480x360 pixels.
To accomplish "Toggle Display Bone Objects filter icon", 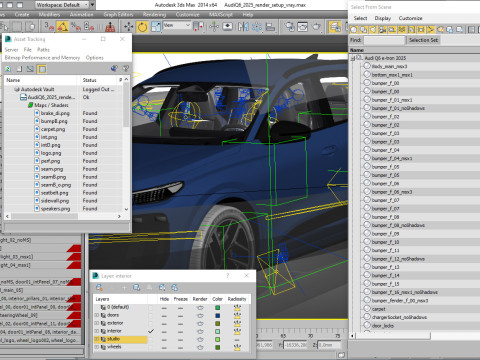I will pyautogui.click(x=431, y=30).
